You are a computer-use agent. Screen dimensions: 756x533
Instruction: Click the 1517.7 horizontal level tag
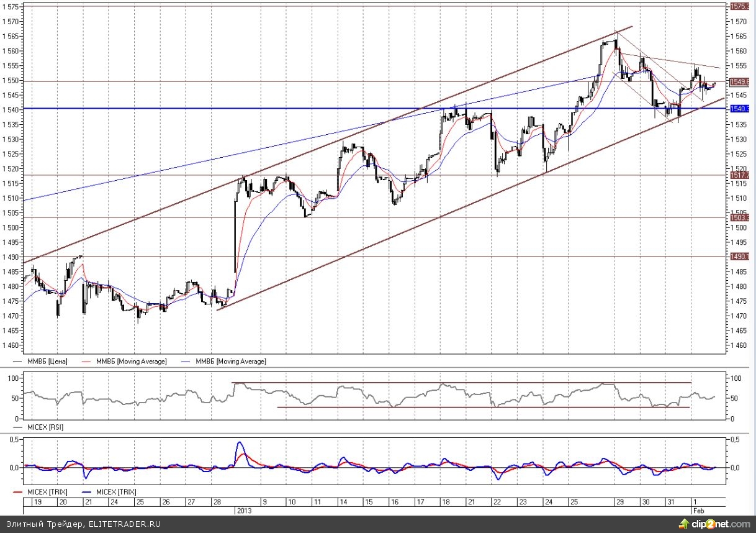pos(739,176)
